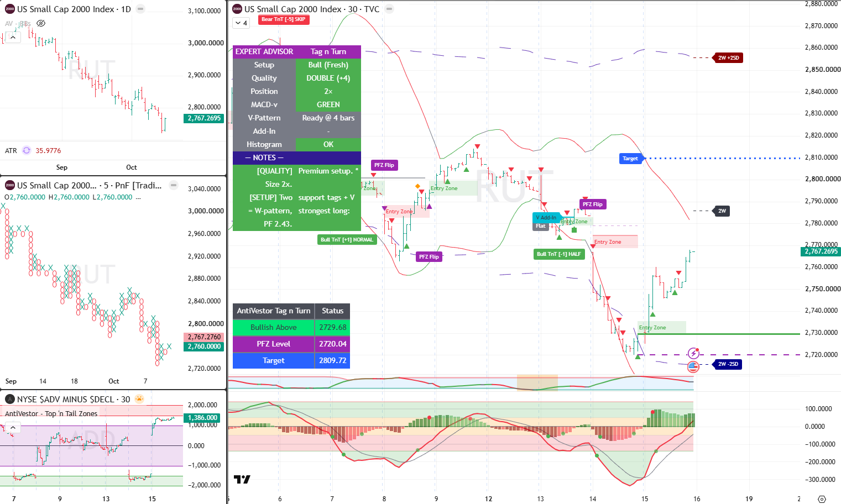Select the 2W +2SD label
This screenshot has width=841, height=504.
[x=728, y=57]
